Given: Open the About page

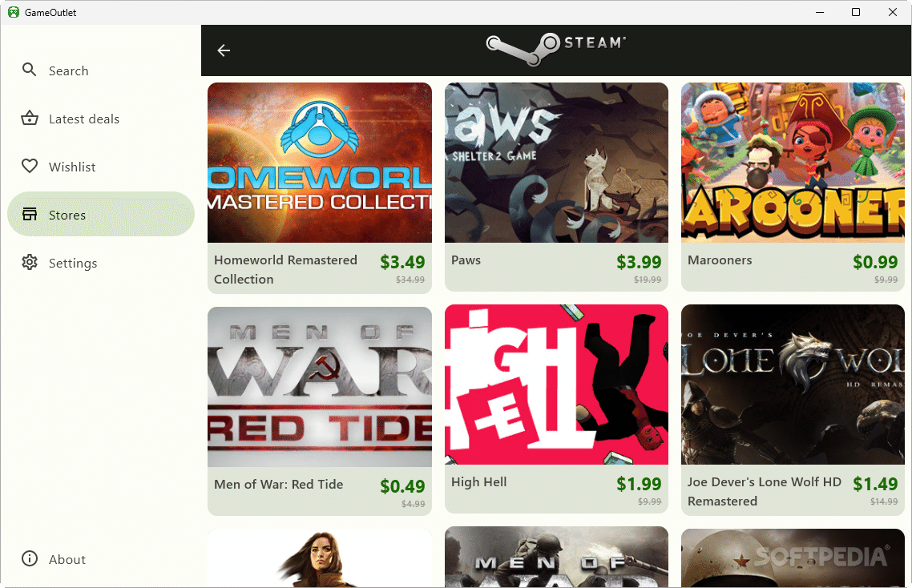Looking at the screenshot, I should [101, 559].
